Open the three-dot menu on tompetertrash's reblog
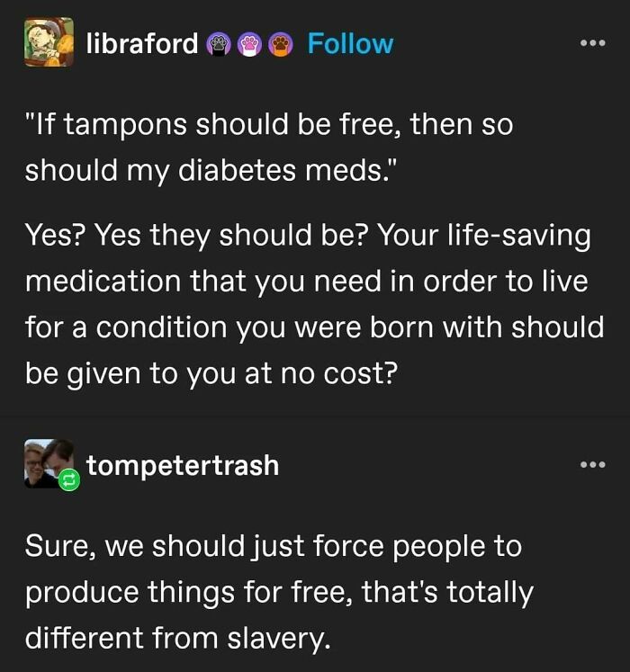The image size is (630, 672). [x=593, y=465]
